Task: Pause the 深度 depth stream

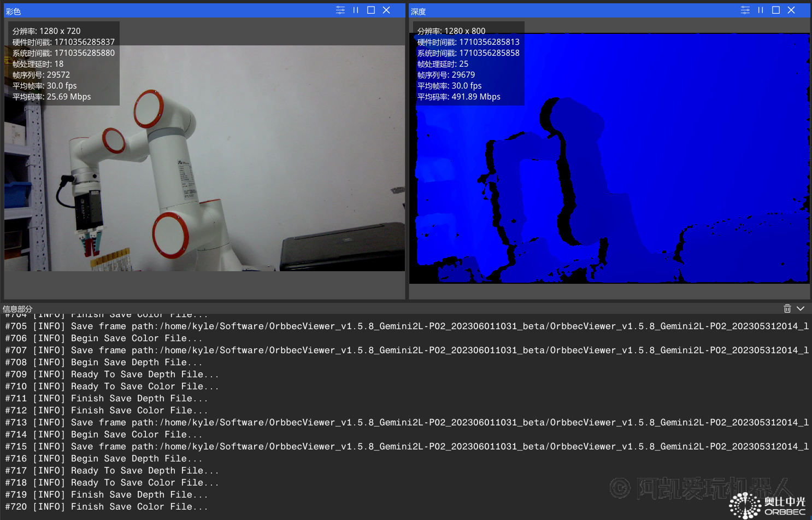Action: (761, 10)
